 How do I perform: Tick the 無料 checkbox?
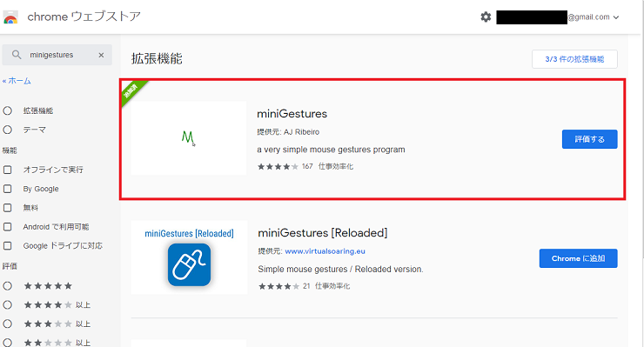click(7, 208)
